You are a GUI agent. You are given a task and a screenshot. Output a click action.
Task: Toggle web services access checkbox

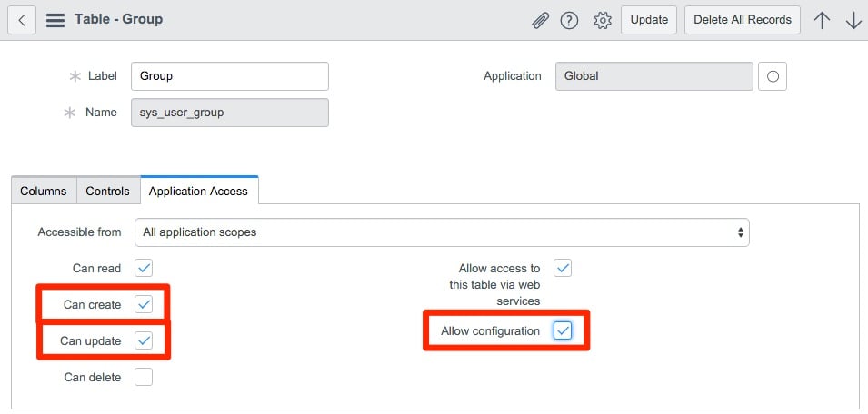point(563,268)
